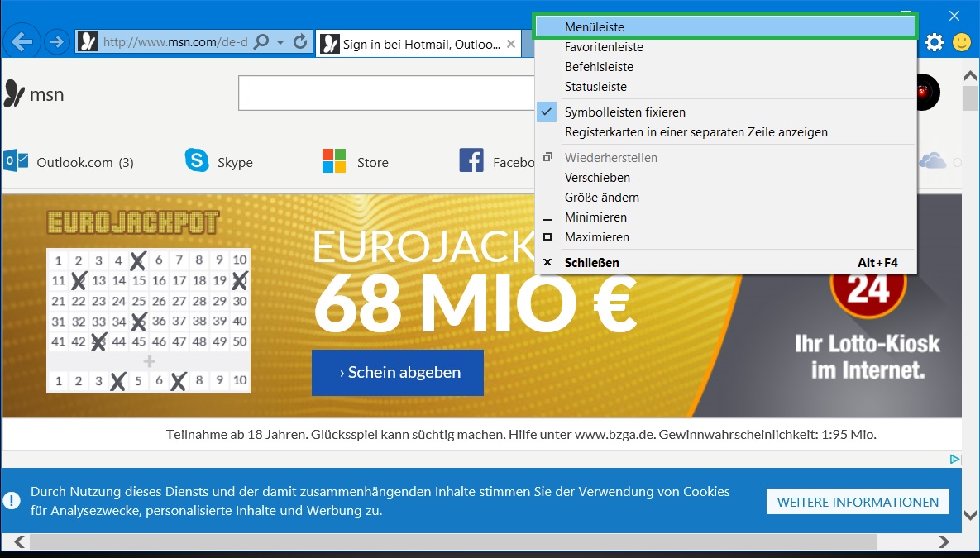The width and height of the screenshot is (980, 558).
Task: Click Minimieren in the context menu
Action: point(725,217)
